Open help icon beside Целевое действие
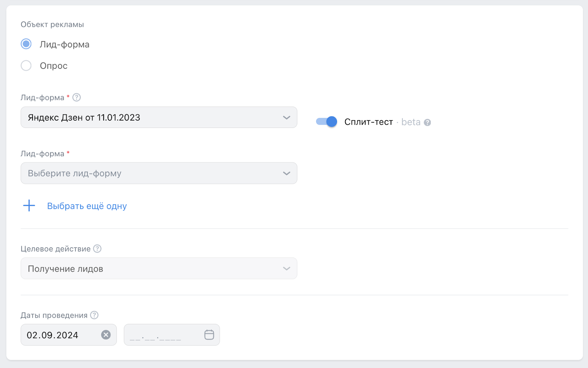Image resolution: width=588 pixels, height=368 pixels. click(97, 249)
